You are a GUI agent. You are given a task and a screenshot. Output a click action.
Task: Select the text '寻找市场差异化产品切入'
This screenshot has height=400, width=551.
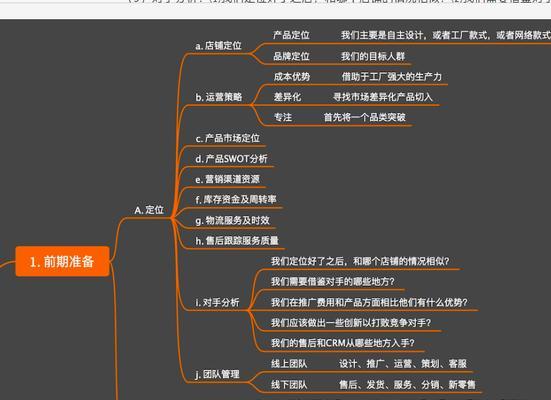point(383,97)
